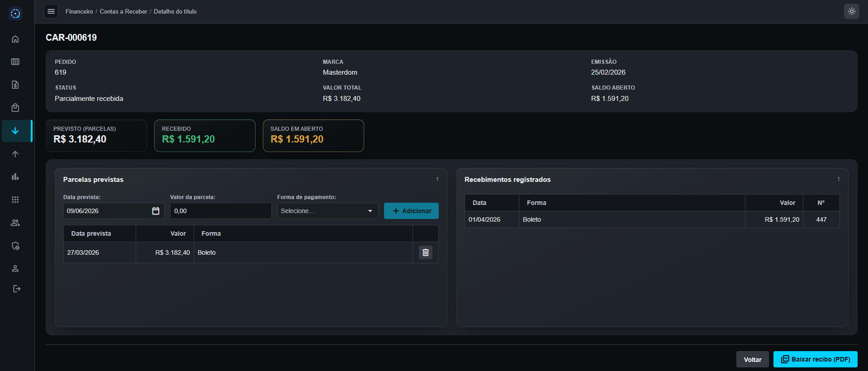The width and height of the screenshot is (868, 371).
Task: Toggle light/dark theme sun icon
Action: [852, 11]
